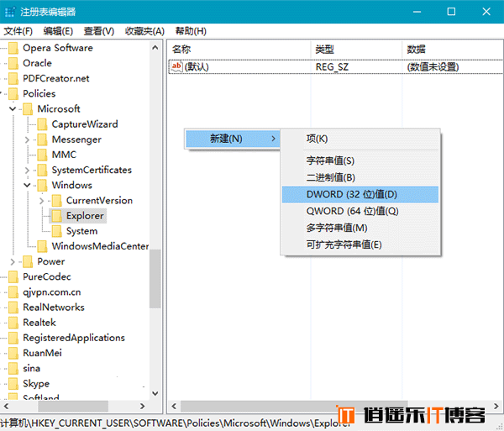This screenshot has height=431, width=504.
Task: Click the sina folder icon
Action: (x=13, y=369)
